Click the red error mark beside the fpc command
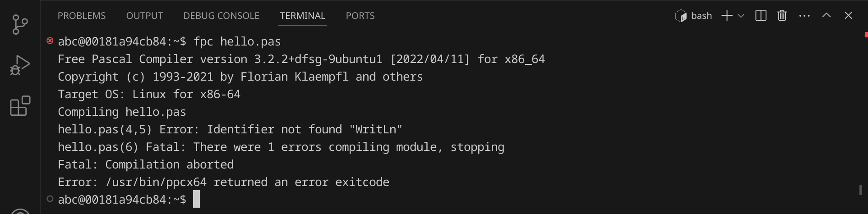This screenshot has width=868, height=214. point(50,41)
